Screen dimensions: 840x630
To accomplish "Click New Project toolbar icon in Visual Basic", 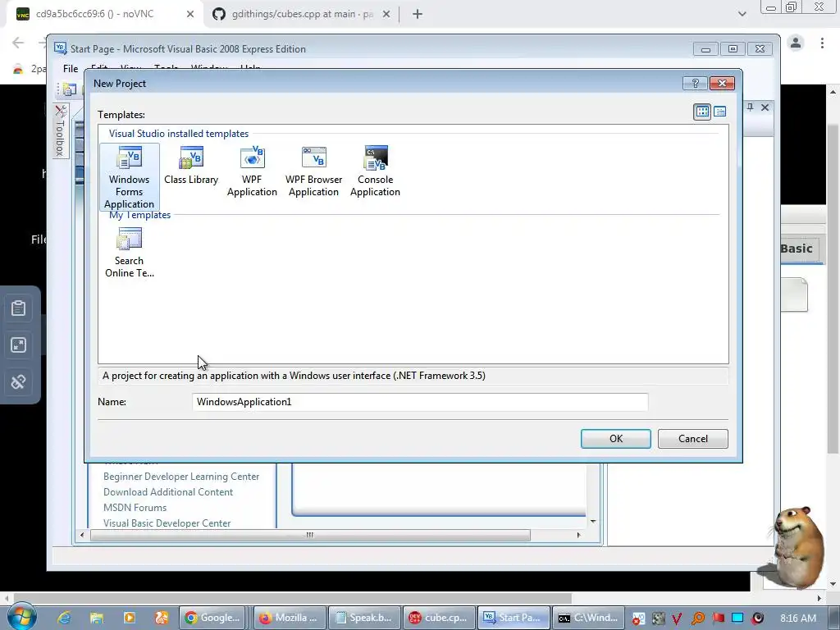I will coord(69,89).
